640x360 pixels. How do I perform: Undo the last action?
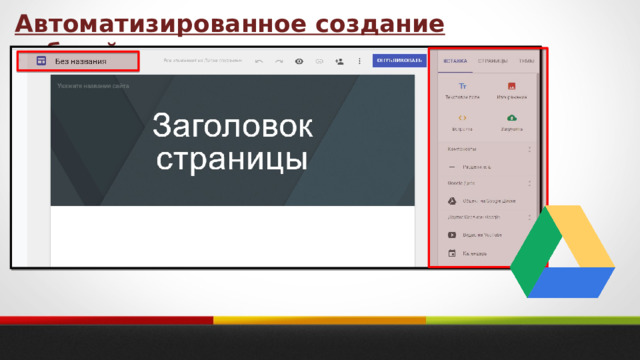tap(259, 61)
